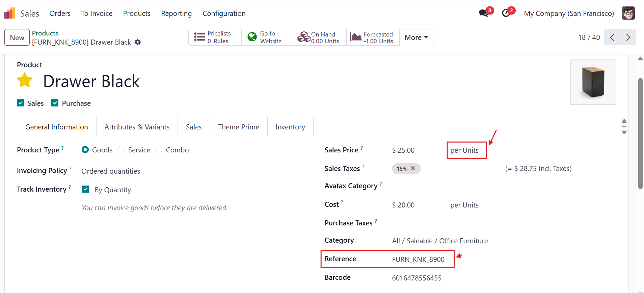Expand the More dropdown button
Image resolution: width=644 pixels, height=293 pixels.
416,37
